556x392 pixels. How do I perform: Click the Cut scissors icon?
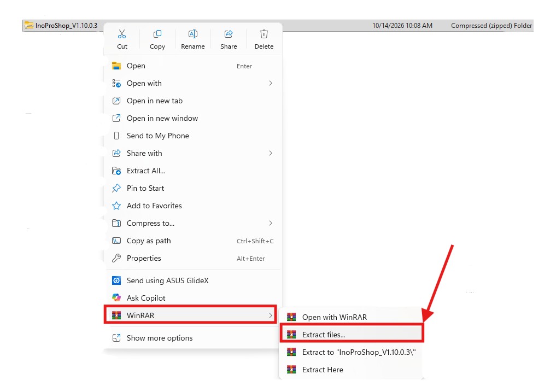point(122,34)
